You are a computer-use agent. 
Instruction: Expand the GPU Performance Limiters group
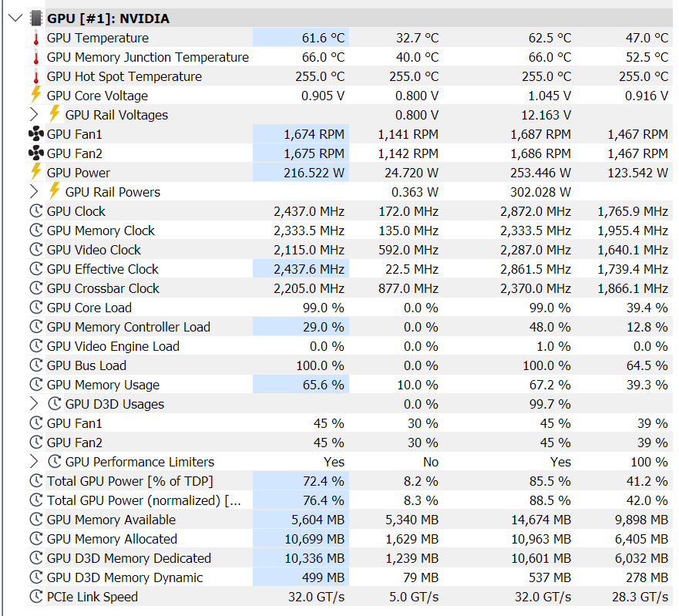point(34,462)
